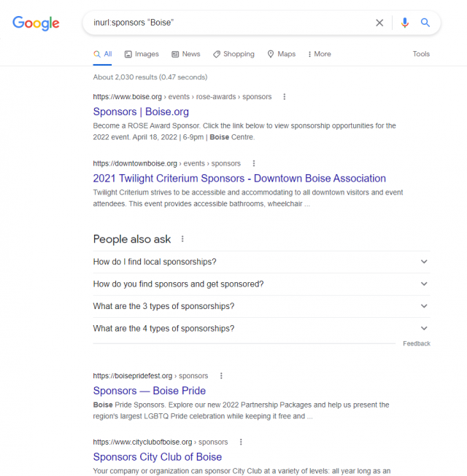The width and height of the screenshot is (467, 476).
Task: Expand "What are the 4 types of sponsorships?"
Action: (x=424, y=329)
